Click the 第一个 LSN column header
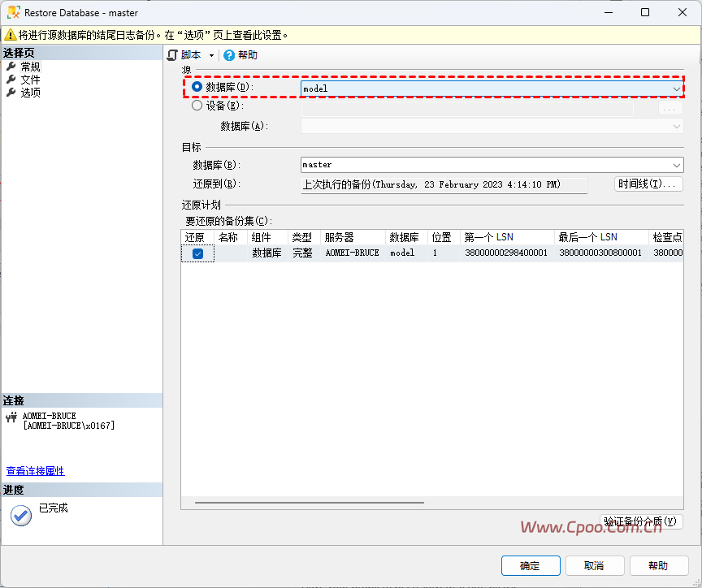702x588 pixels. pos(507,237)
